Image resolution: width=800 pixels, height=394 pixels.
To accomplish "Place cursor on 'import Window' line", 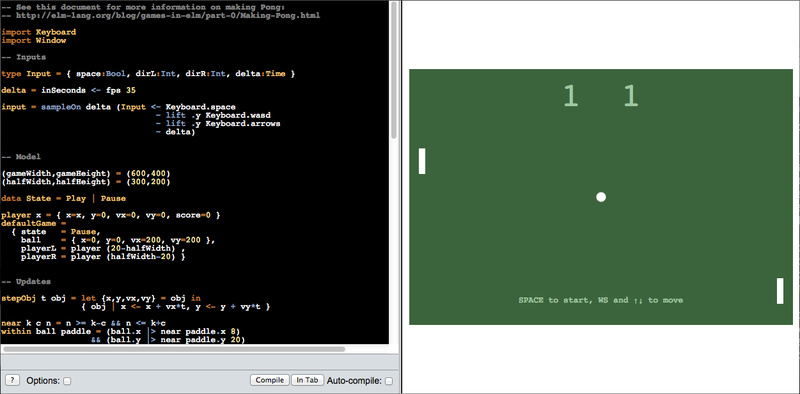I will pos(34,40).
